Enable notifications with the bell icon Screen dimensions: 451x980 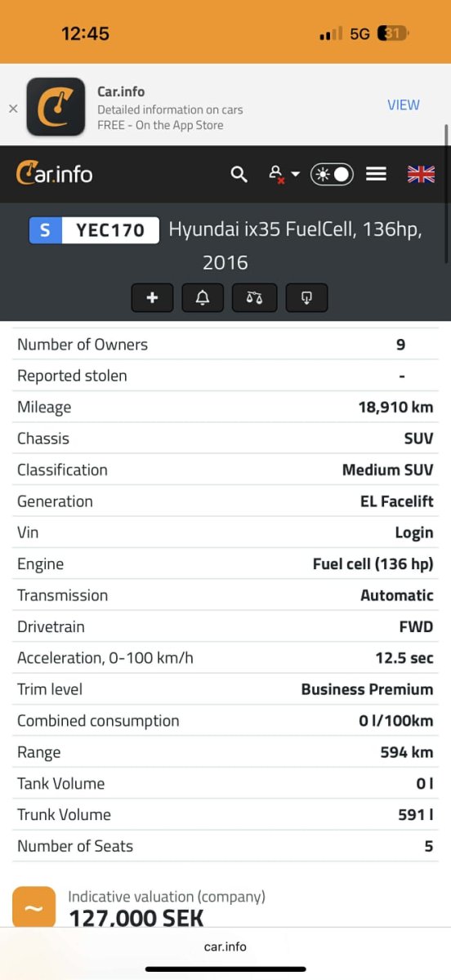(x=203, y=298)
